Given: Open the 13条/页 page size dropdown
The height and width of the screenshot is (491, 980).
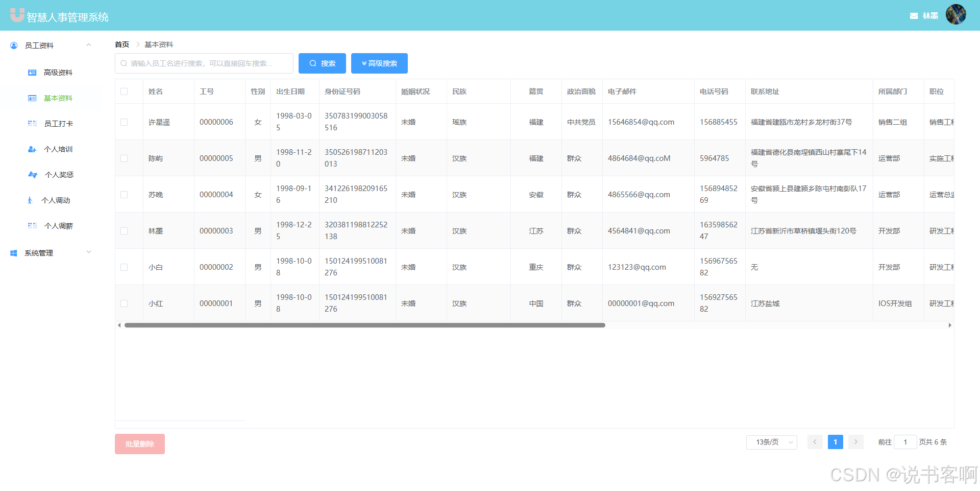Looking at the screenshot, I should tap(771, 442).
